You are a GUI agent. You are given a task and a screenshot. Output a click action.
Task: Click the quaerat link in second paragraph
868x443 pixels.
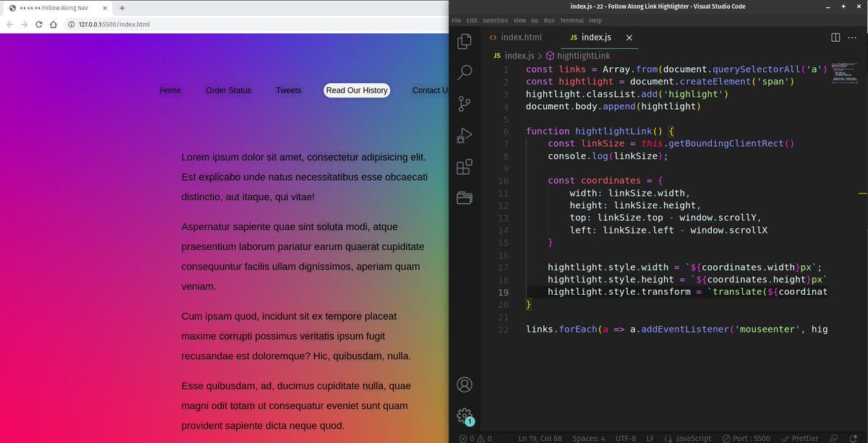pos(362,246)
